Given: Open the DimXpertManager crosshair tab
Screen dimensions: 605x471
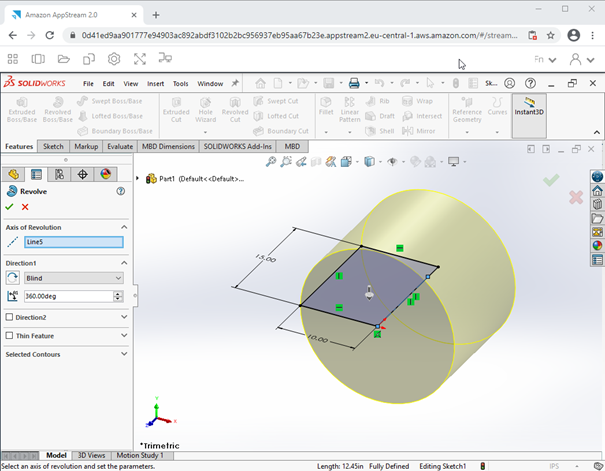Looking at the screenshot, I should [x=83, y=174].
